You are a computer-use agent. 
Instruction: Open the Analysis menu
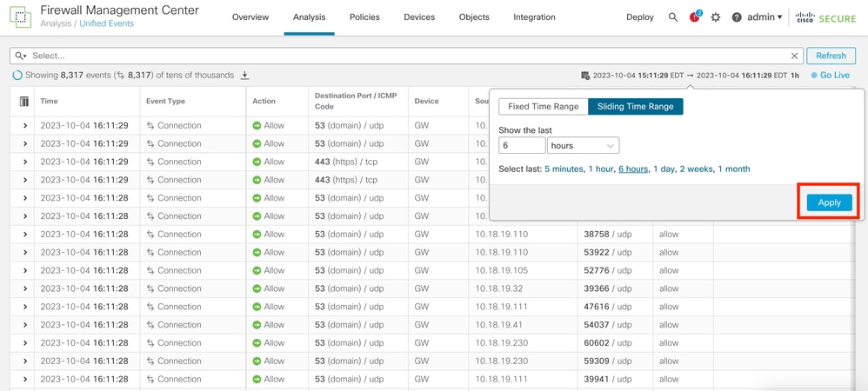tap(309, 17)
